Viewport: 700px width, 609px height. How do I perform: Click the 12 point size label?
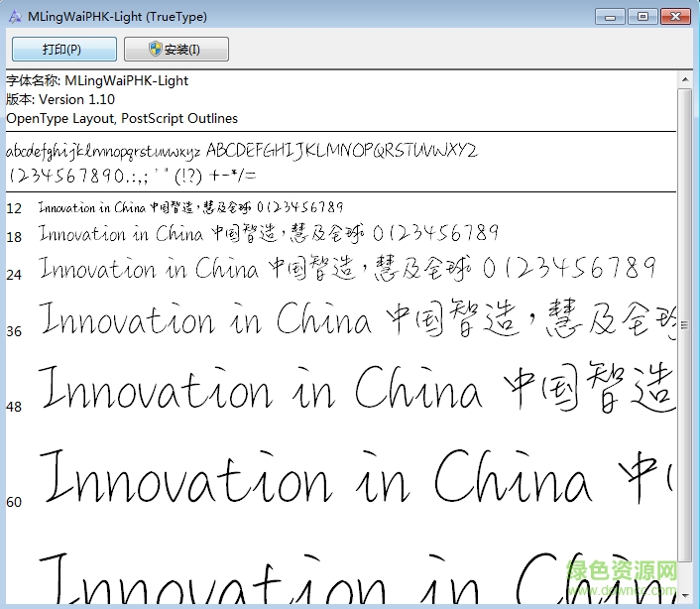coord(14,208)
